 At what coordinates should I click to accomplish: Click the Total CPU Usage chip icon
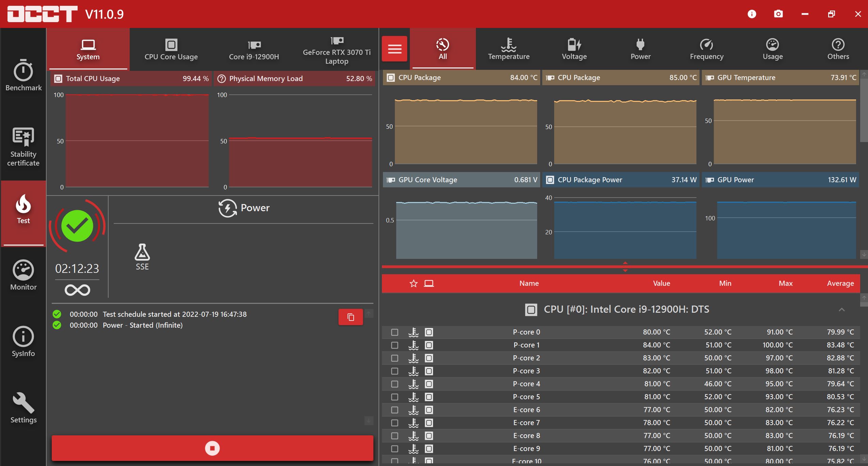coord(59,79)
